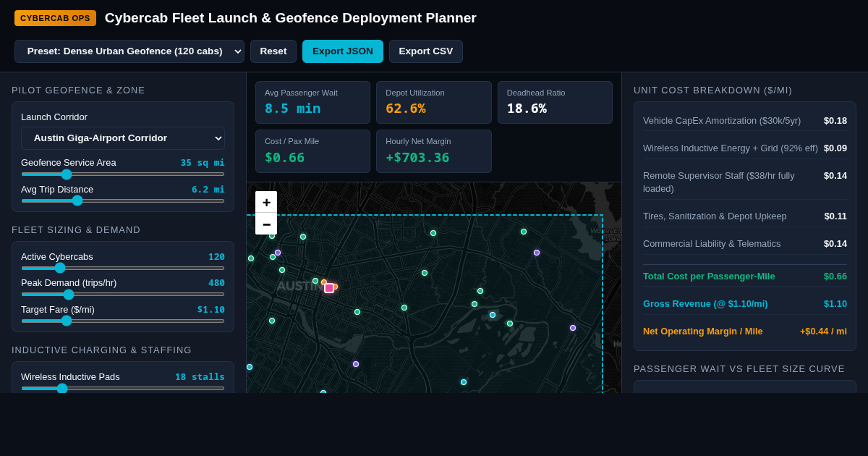Image resolution: width=868 pixels, height=456 pixels.
Task: Click the page title 'Cybercab Fleet Launch' heading
Action: click(x=291, y=18)
